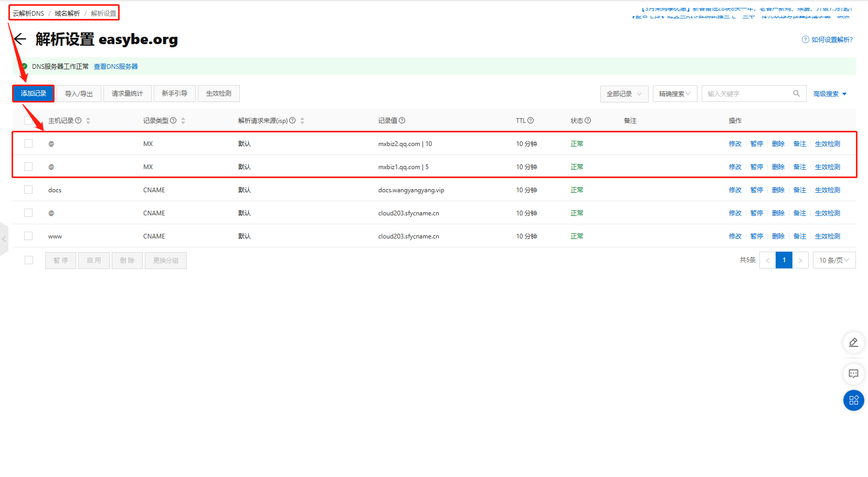868x477 pixels.
Task: Open the 全部记录 filter dropdown
Action: [624, 94]
